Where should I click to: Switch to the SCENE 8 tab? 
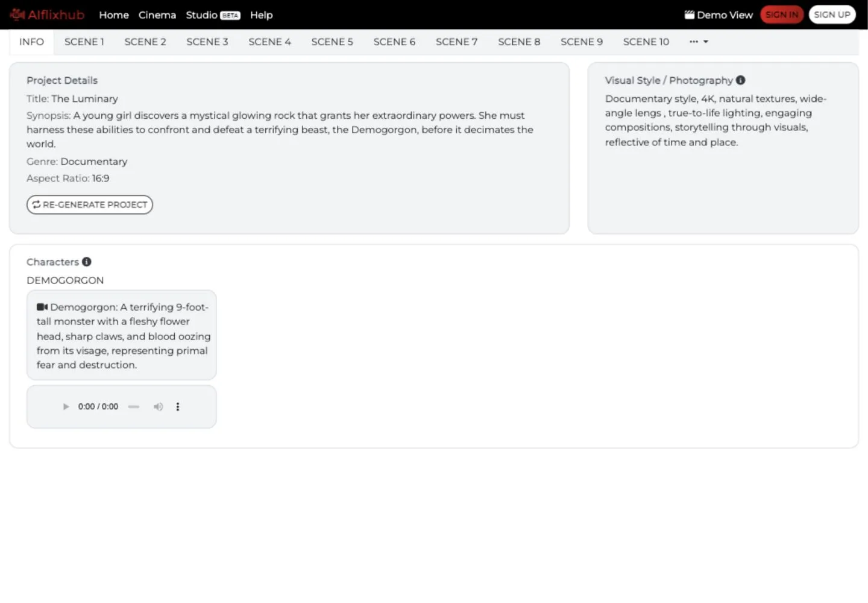(x=519, y=42)
